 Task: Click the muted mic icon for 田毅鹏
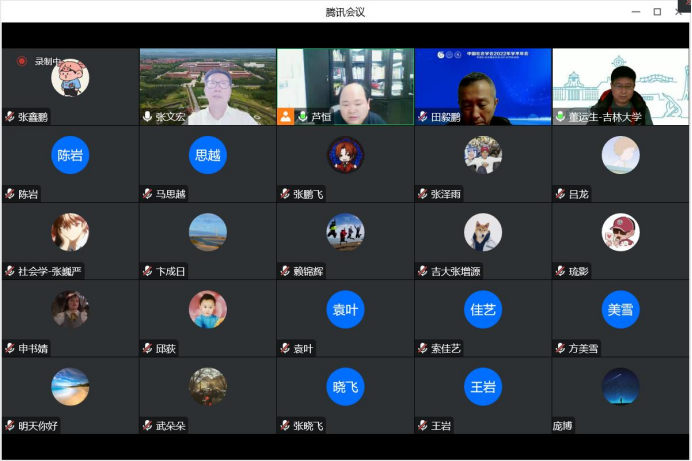pos(423,117)
